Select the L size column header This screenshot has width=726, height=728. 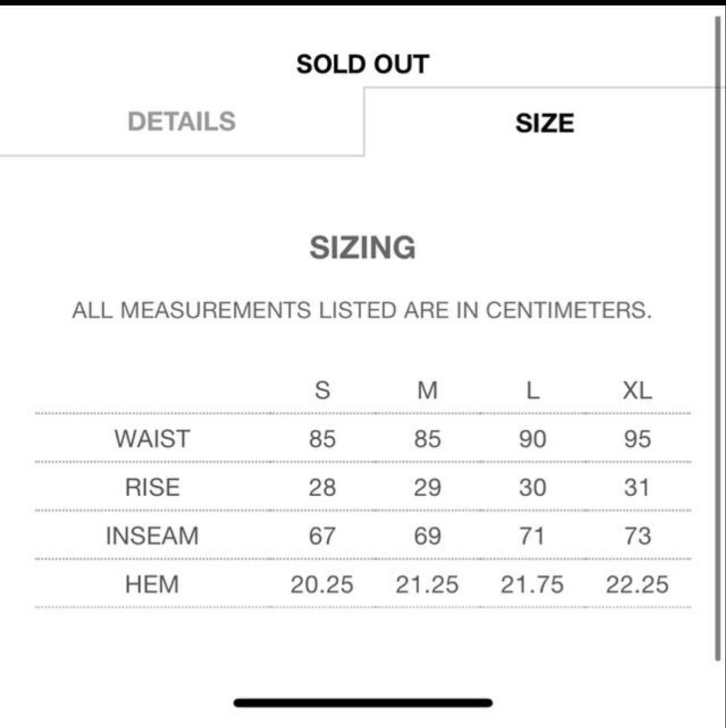click(533, 390)
